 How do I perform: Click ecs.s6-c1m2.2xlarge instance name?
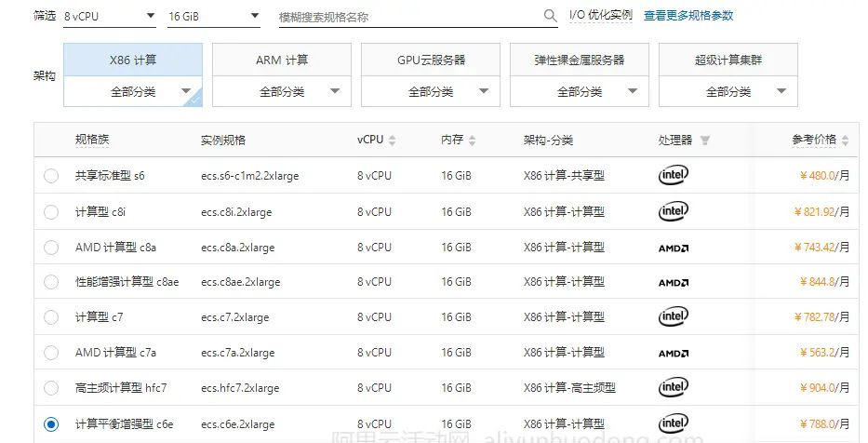pos(249,176)
